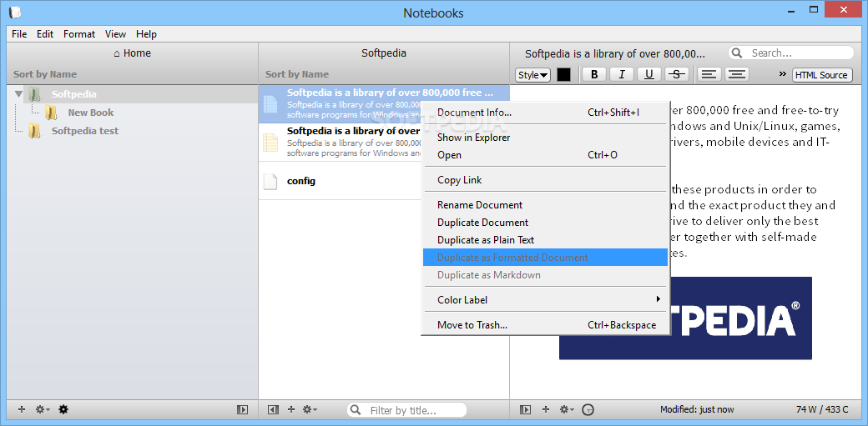Toggle the panel icon at the editor footer's left end

tap(525, 409)
